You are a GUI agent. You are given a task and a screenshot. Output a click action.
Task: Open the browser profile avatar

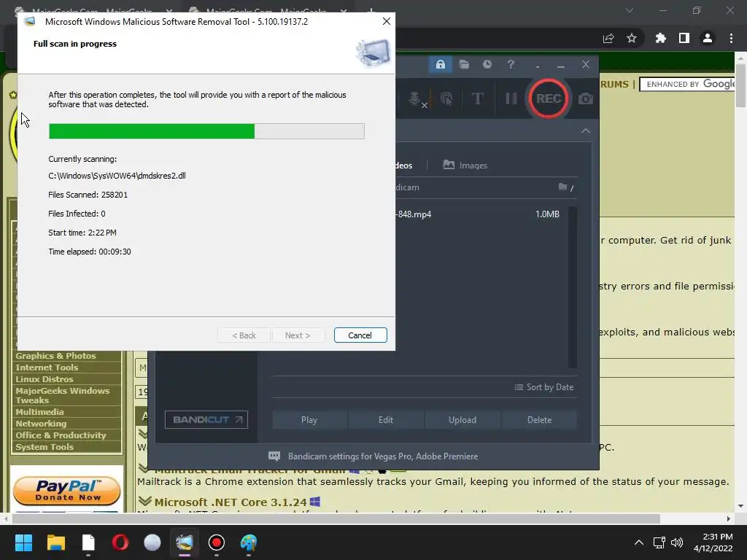point(708,38)
